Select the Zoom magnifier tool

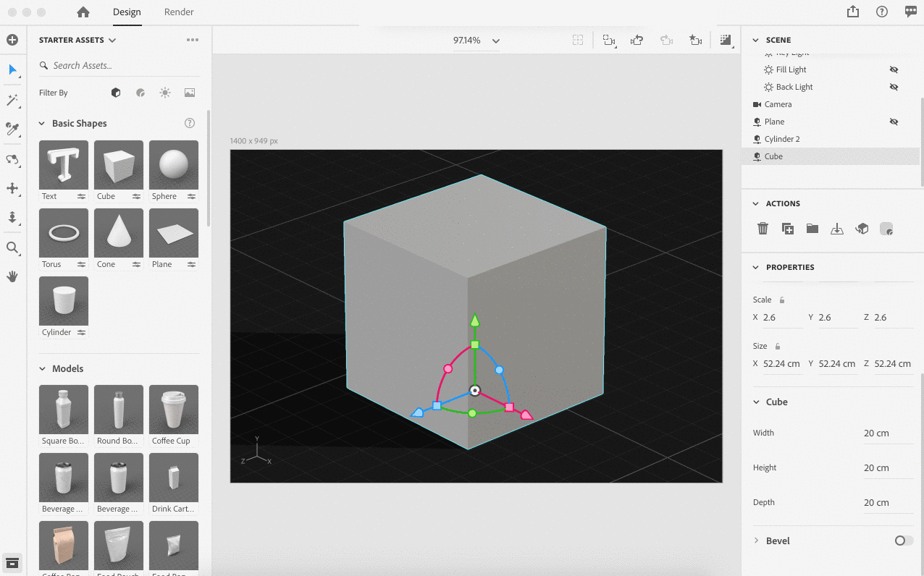(12, 247)
